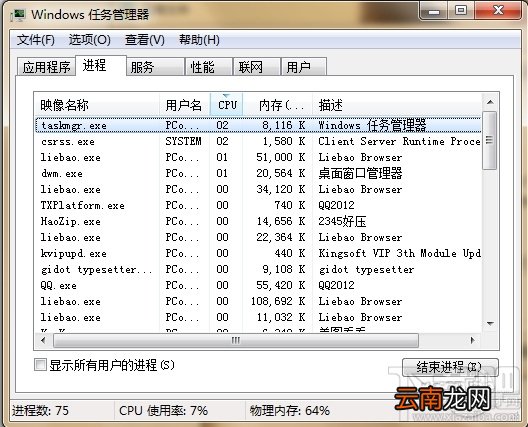The image size is (528, 427).
Task: Open the 性能 tab
Action: pyautogui.click(x=209, y=67)
